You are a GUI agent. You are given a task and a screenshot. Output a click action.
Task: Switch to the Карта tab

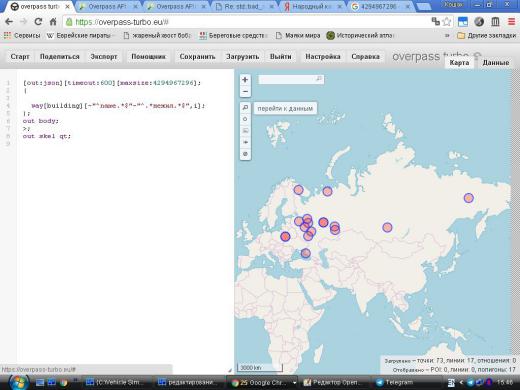pos(459,63)
